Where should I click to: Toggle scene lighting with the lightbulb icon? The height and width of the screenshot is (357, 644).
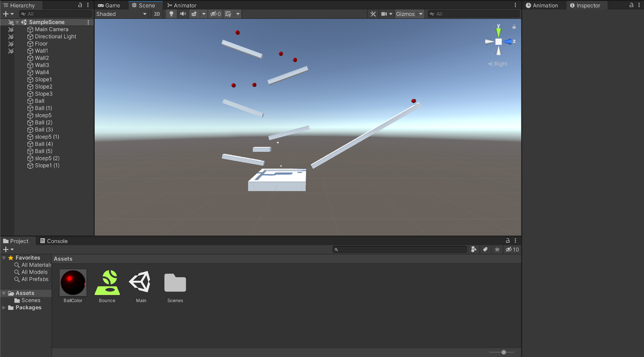coord(171,14)
